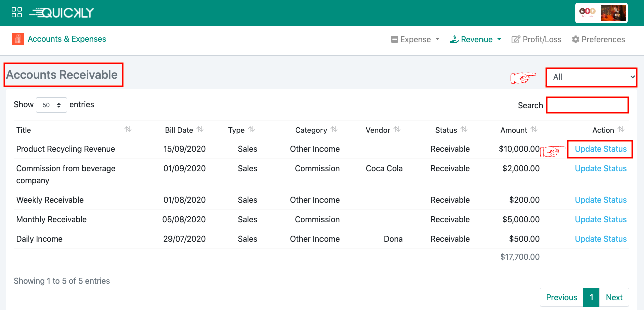Sort table by Title column arrows
The width and height of the screenshot is (644, 310).
point(128,129)
